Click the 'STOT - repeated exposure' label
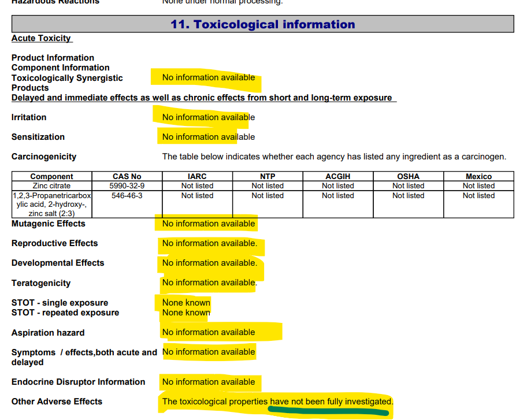Viewport: 523px width, 420px height. tap(65, 313)
